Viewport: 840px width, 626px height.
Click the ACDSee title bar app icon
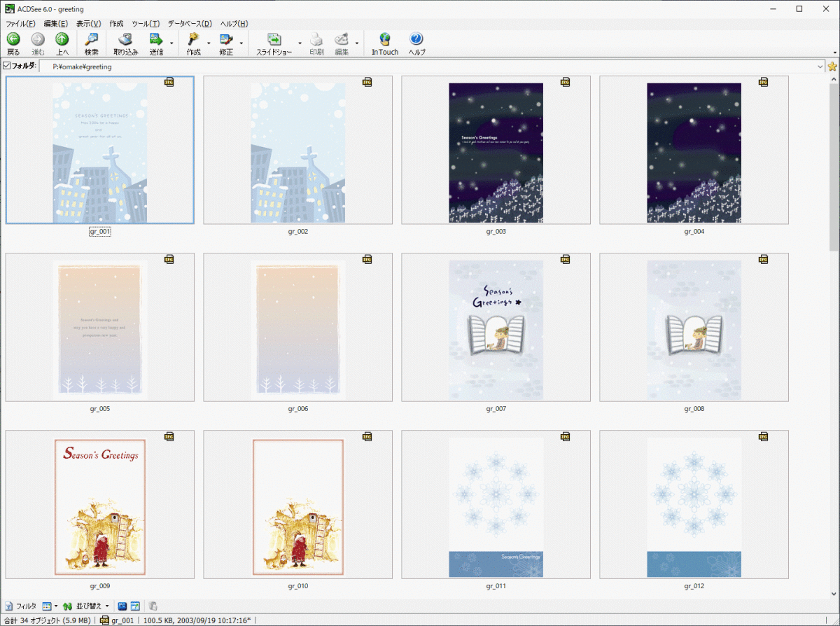tap(9, 8)
